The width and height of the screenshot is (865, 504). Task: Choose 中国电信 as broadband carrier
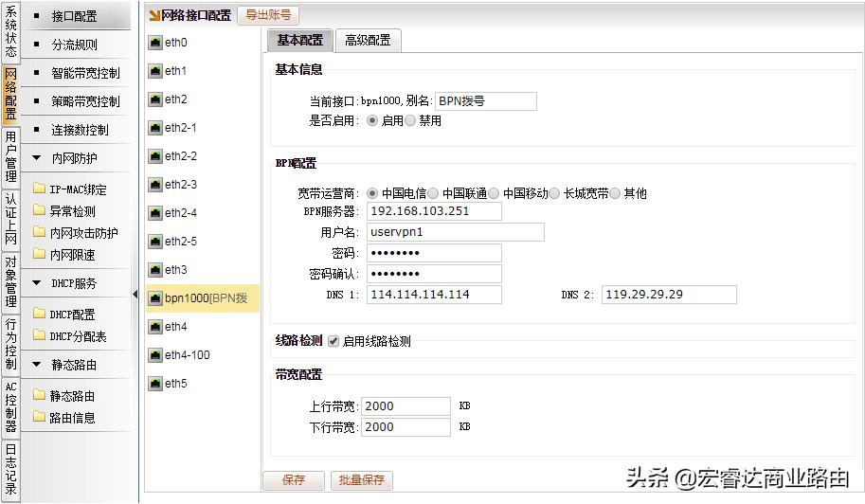[372, 193]
